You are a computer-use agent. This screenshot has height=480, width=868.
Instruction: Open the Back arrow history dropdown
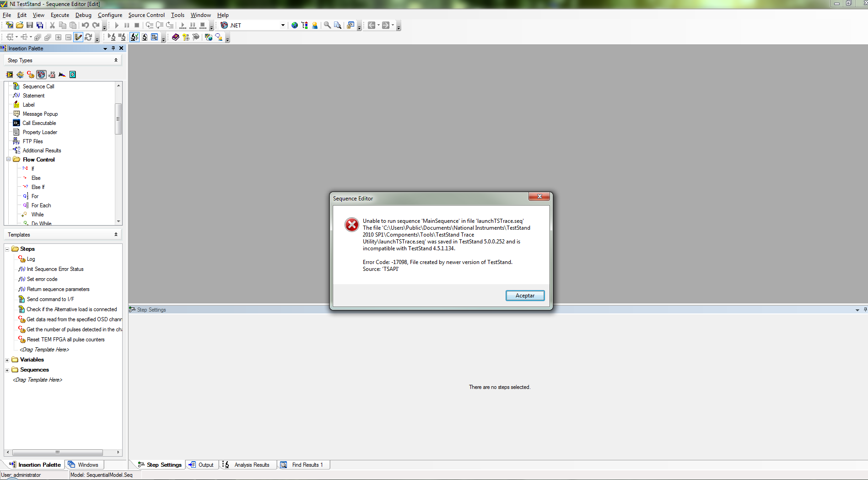(378, 25)
